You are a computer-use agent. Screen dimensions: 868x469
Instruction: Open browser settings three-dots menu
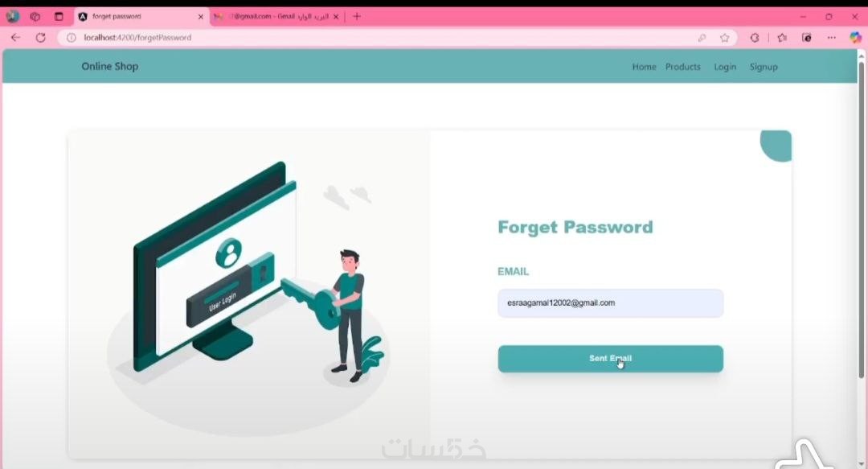[832, 38]
